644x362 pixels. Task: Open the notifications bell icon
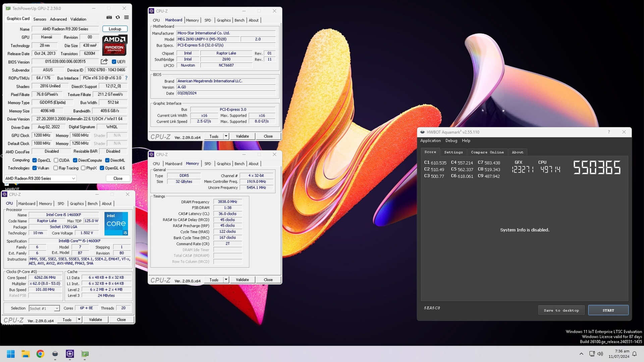(634, 354)
